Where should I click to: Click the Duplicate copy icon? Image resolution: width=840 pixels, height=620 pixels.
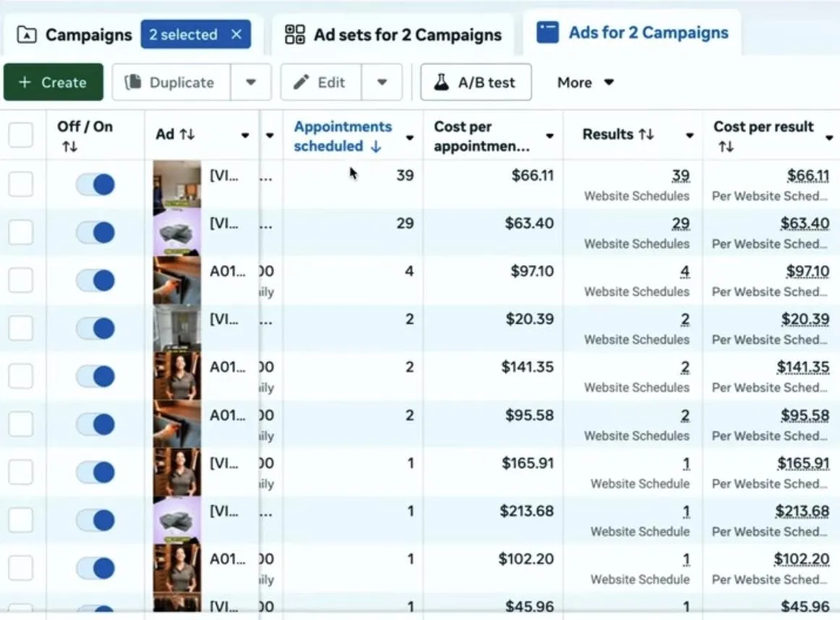coord(133,82)
